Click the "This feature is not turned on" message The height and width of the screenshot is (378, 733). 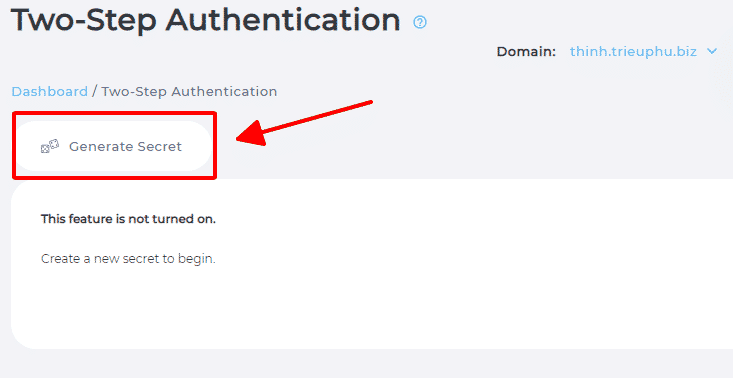[129, 219]
